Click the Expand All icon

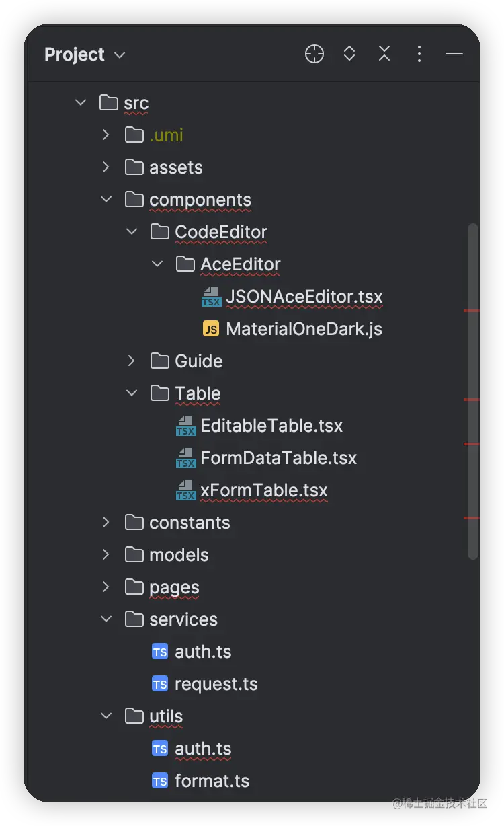click(x=349, y=54)
